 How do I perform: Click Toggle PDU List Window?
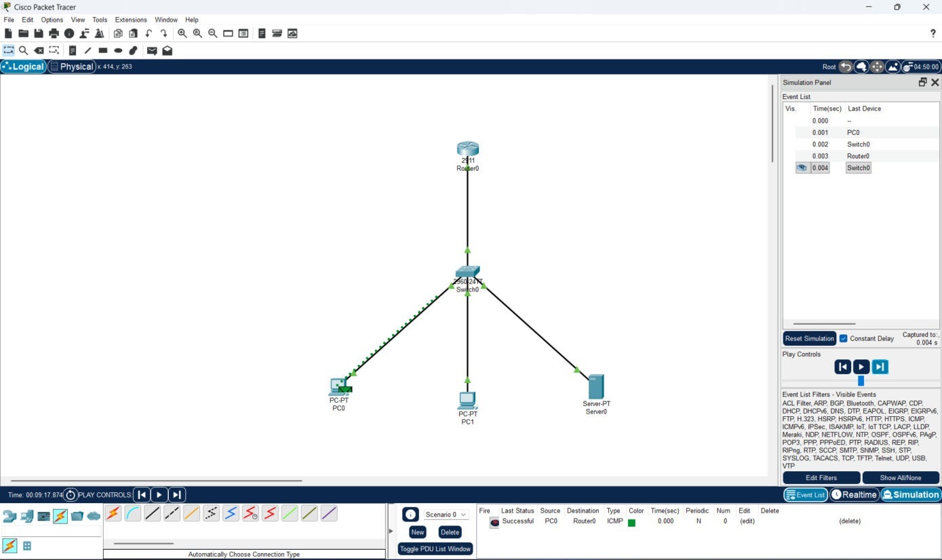[x=435, y=549]
